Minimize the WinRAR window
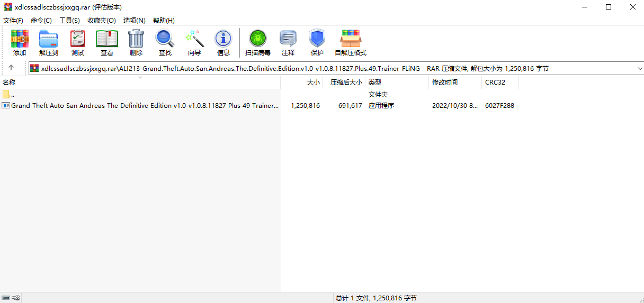644x303 pixels. [585, 7]
